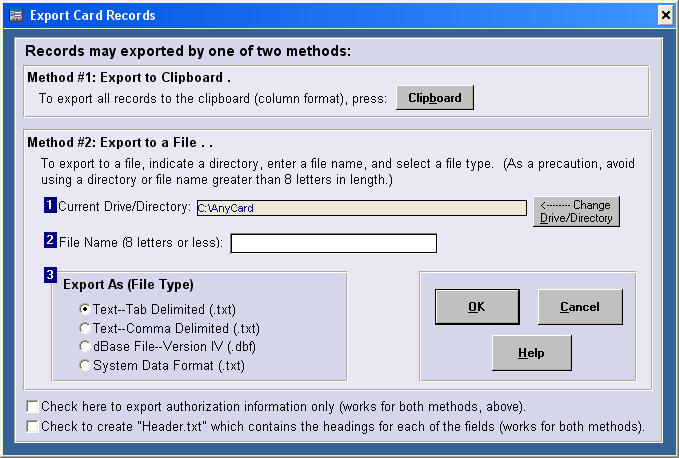Viewport: 679px width, 458px height.
Task: Cancel the export dialog
Action: tap(580, 307)
